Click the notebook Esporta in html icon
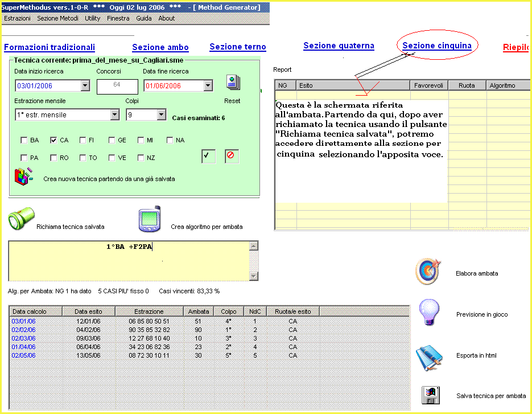This screenshot has height=414, width=532. (x=429, y=357)
